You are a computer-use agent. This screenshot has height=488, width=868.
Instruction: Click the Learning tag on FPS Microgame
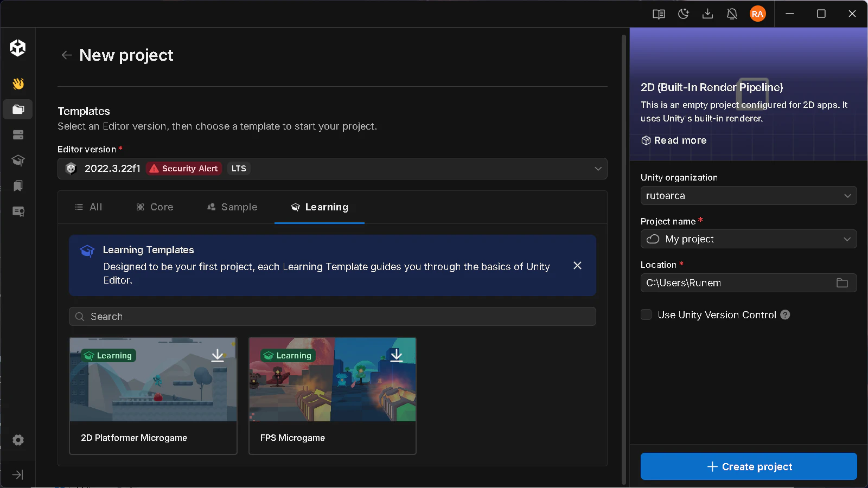point(288,356)
